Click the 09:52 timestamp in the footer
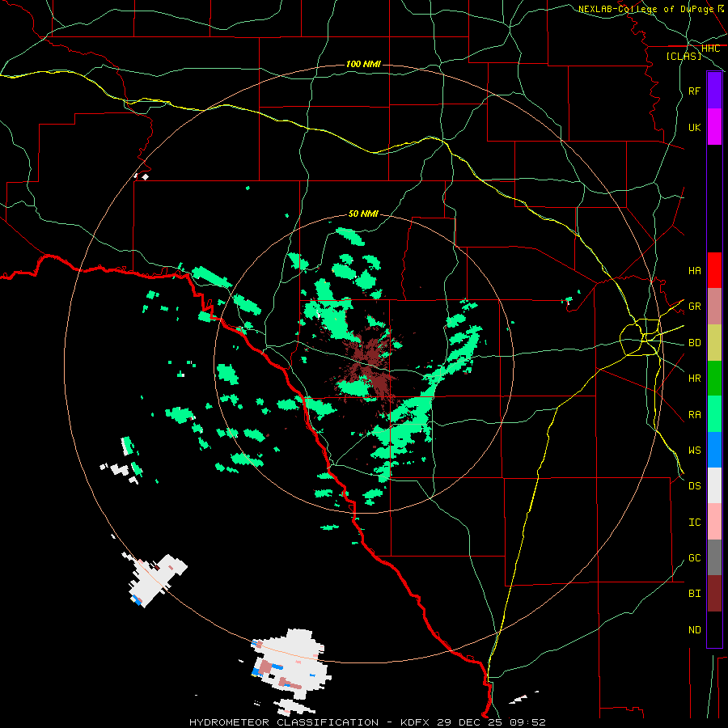 527,722
